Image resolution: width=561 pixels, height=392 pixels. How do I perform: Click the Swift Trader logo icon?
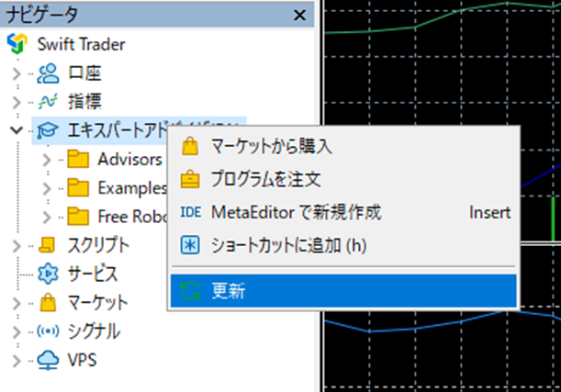(16, 44)
